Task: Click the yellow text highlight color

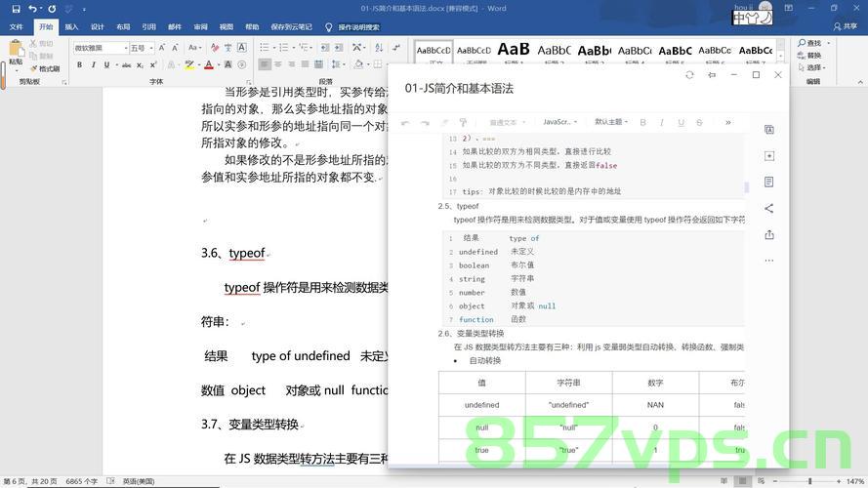Action: (x=189, y=64)
